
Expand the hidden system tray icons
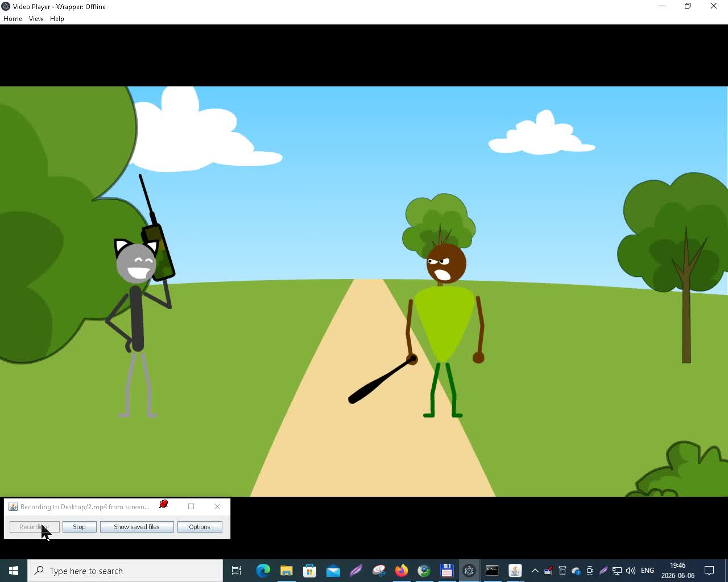[535, 571]
